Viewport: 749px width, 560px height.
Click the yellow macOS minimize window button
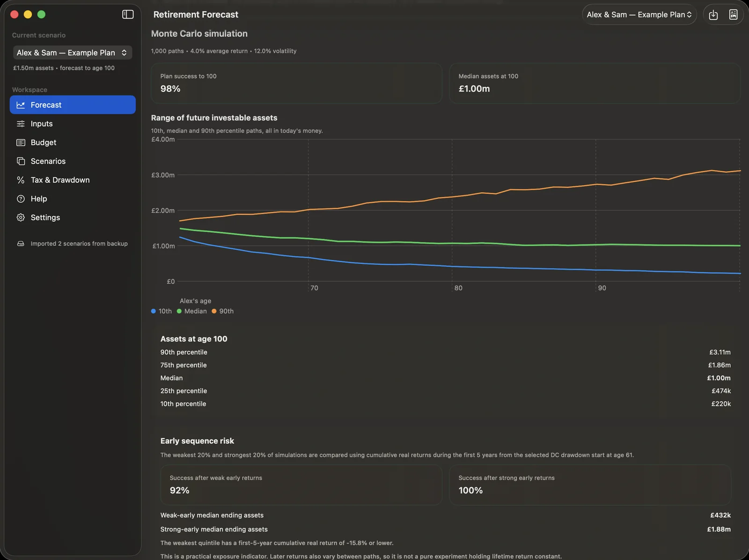[28, 15]
